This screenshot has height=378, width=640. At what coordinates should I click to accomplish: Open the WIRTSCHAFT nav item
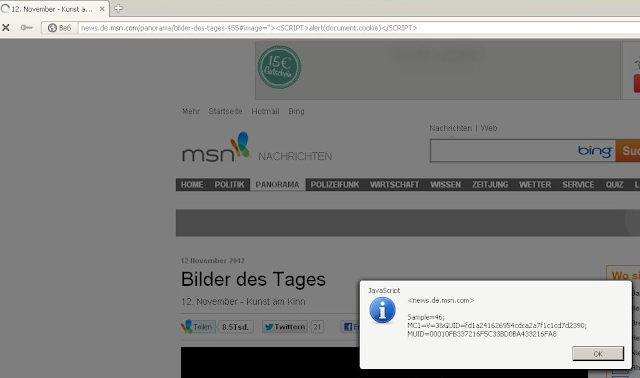coord(395,185)
